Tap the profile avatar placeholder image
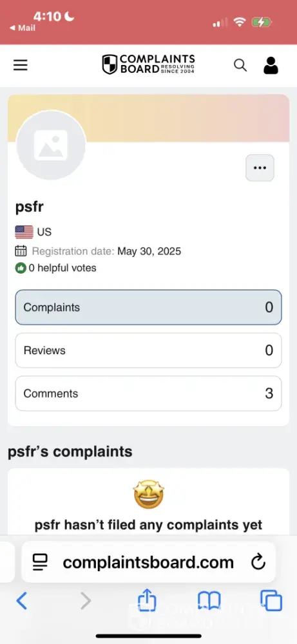 point(51,145)
